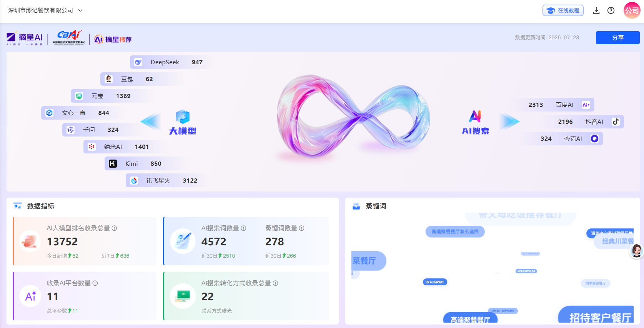
Task: Select the 讯飞星火 3122 entry
Action: (x=166, y=180)
